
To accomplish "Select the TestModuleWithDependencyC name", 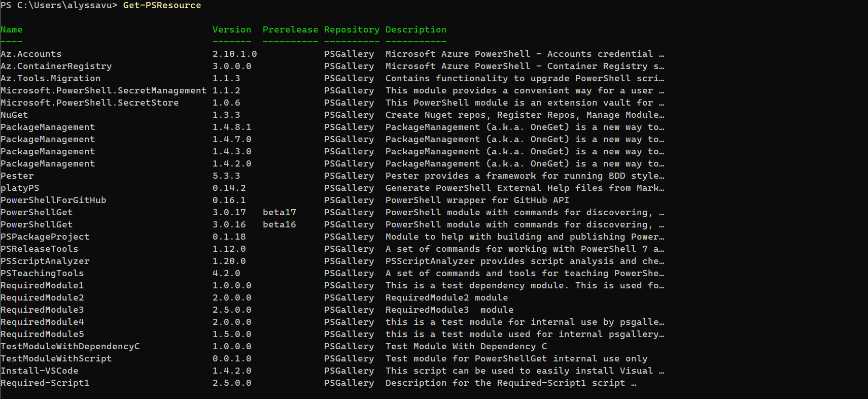I will tap(70, 346).
